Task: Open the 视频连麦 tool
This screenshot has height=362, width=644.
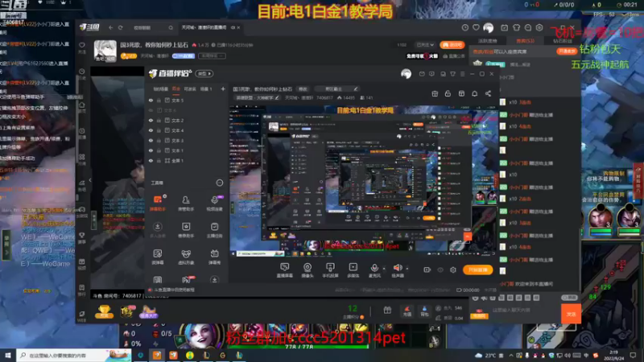Action: click(x=214, y=203)
